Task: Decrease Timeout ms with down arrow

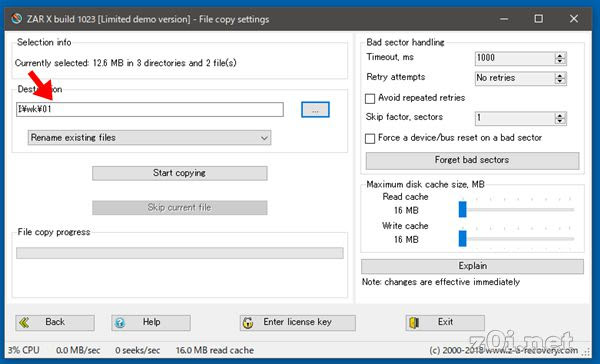Action: tap(560, 62)
